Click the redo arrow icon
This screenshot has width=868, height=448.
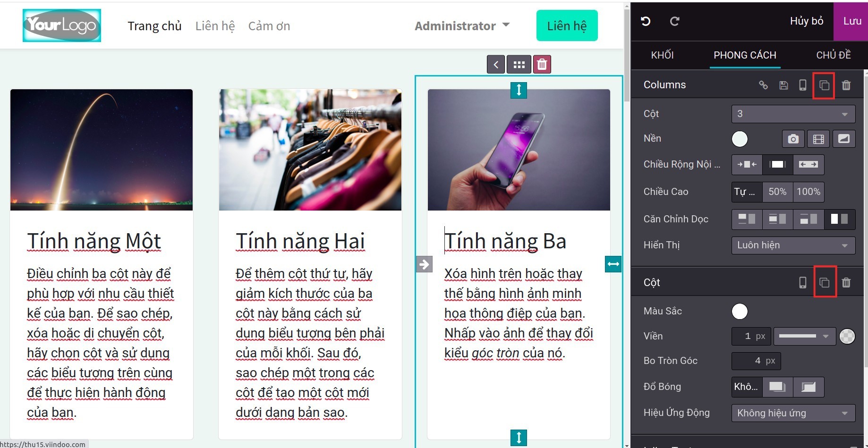(x=674, y=21)
